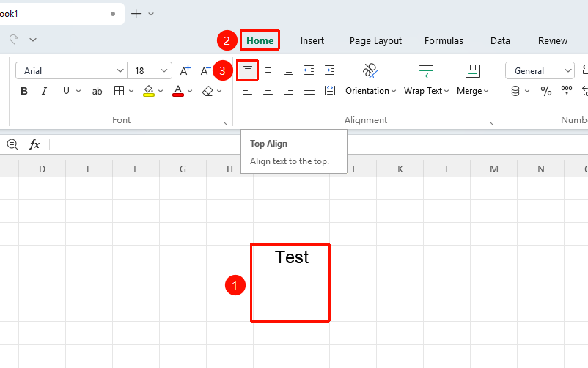The image size is (588, 368).
Task: Expand fill color options arrow
Action: [x=161, y=91]
